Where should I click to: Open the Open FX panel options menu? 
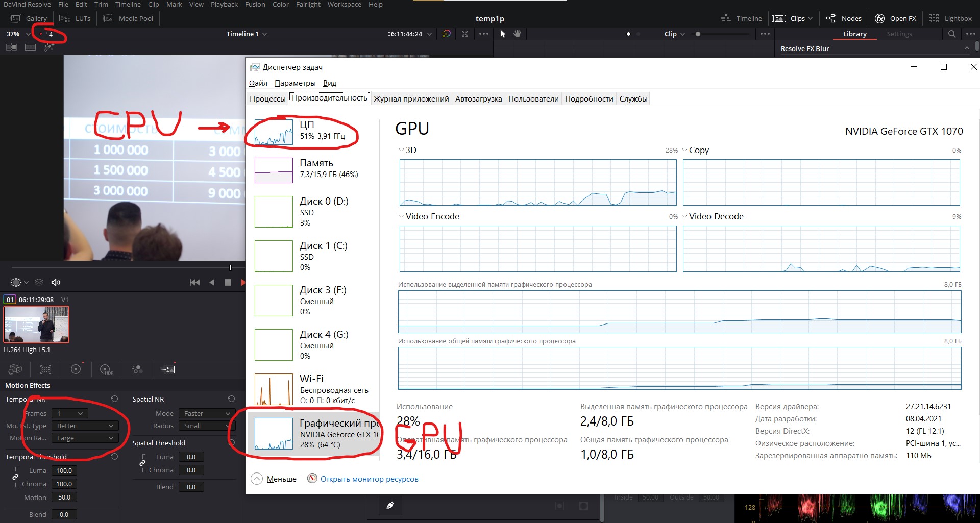[971, 34]
